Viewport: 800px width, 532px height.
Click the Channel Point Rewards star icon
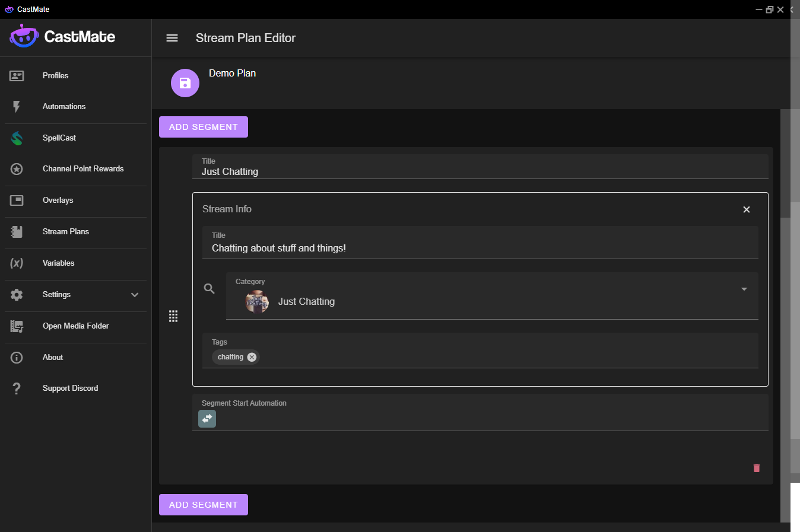17,169
